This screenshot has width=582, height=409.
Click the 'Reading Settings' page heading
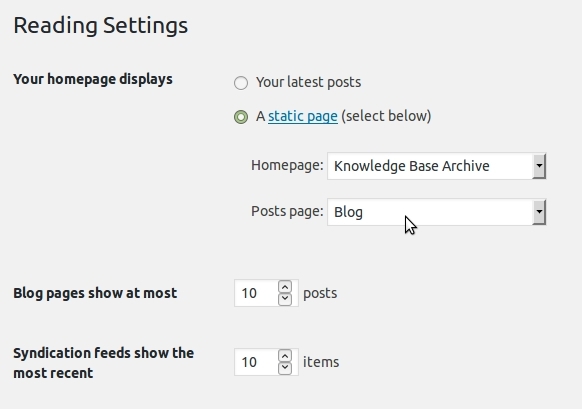pos(101,26)
